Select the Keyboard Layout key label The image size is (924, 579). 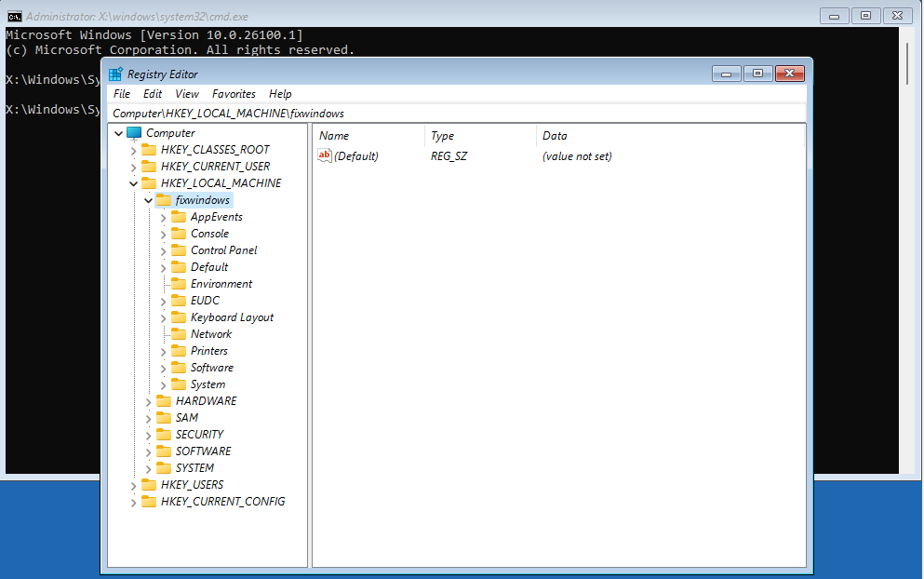click(233, 317)
